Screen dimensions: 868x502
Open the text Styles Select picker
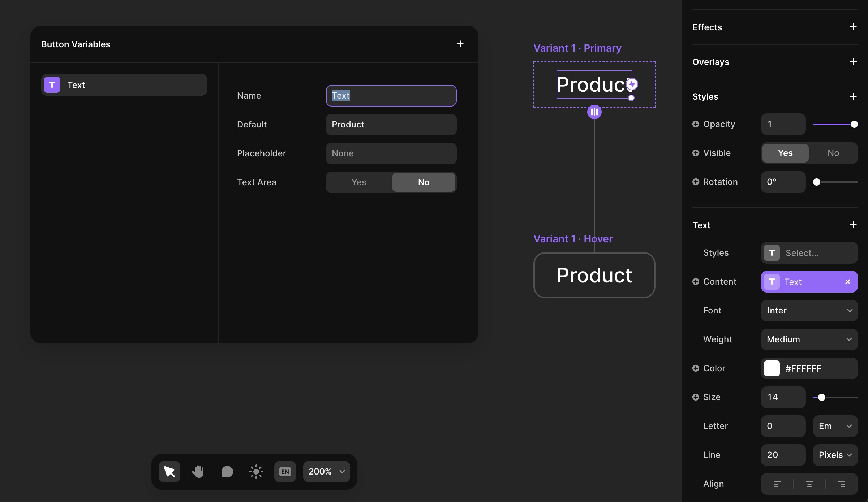click(809, 253)
